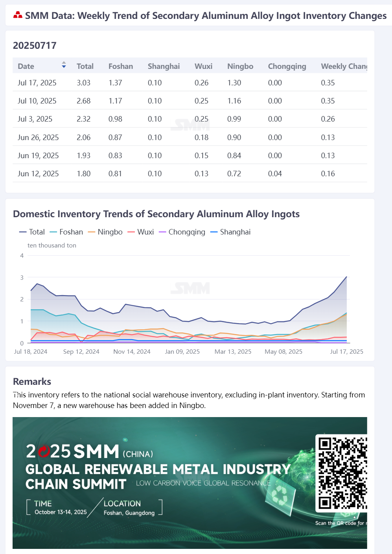Select the Jul 10, 2025 date cell
The height and width of the screenshot is (554, 392).
pyautogui.click(x=37, y=101)
